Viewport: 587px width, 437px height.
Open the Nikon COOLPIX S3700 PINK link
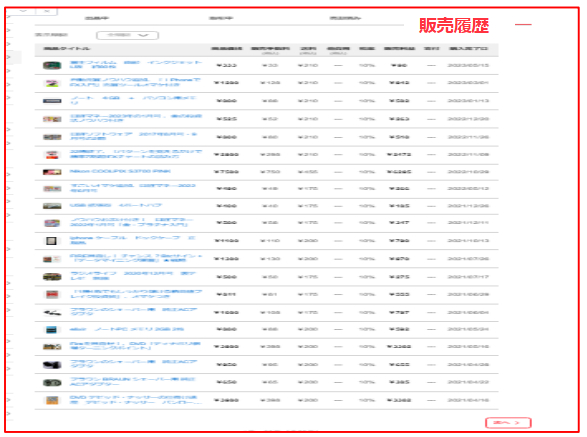(x=120, y=171)
